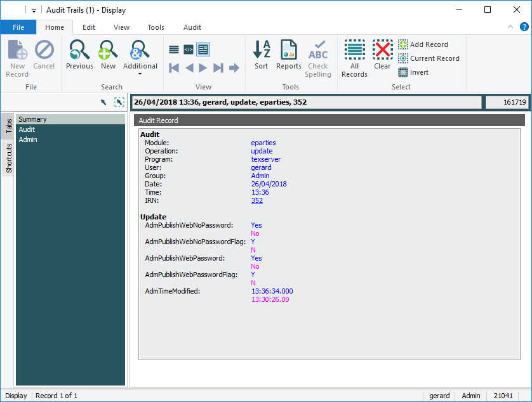
Task: Go to first record
Action: pos(174,68)
